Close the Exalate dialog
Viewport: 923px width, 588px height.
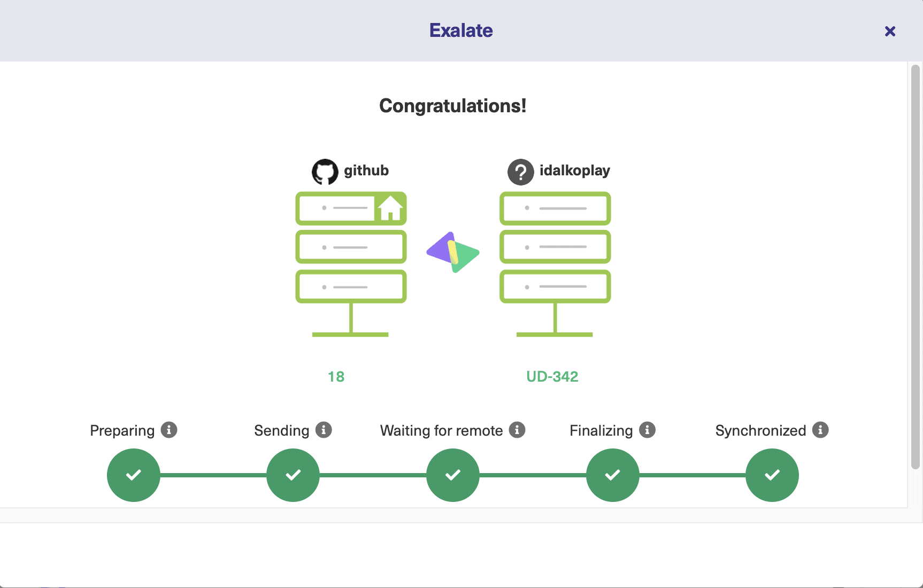[890, 32]
